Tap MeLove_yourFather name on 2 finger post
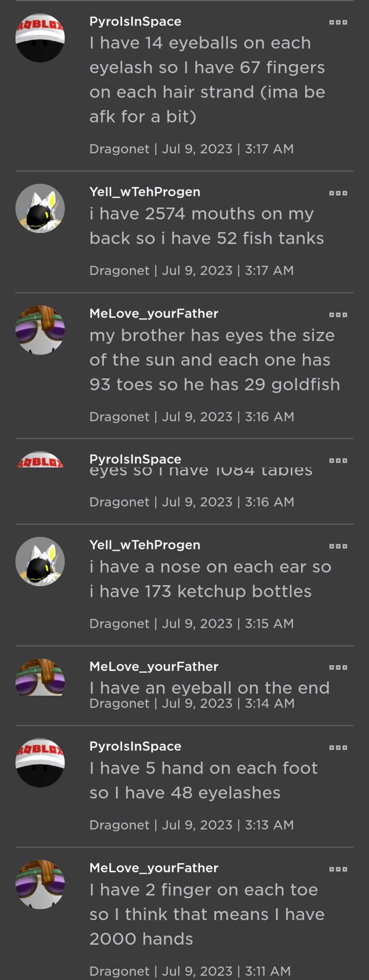Image resolution: width=369 pixels, height=980 pixels. click(x=154, y=868)
